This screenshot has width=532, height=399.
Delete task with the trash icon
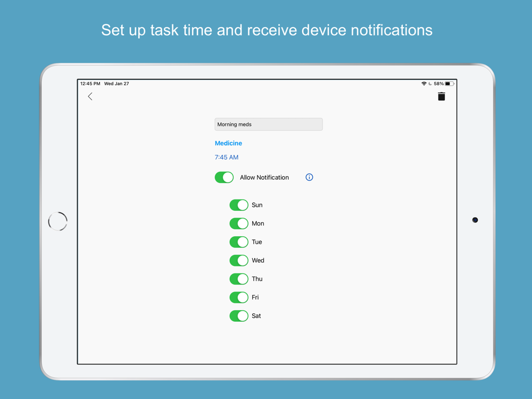(441, 96)
